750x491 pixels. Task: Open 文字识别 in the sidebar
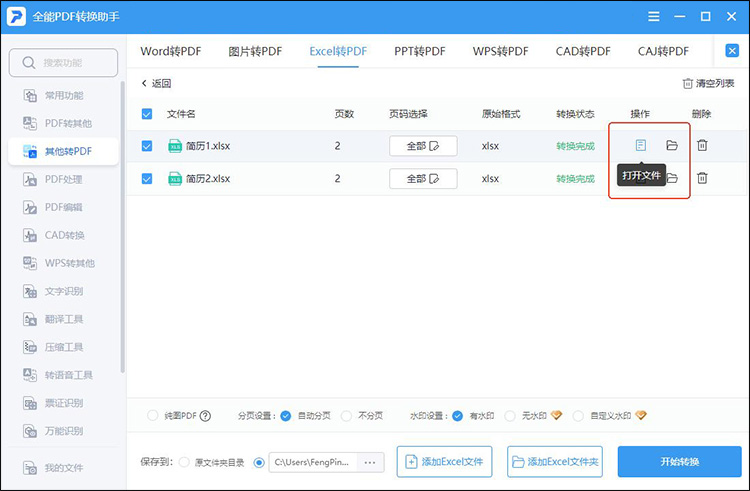click(63, 291)
